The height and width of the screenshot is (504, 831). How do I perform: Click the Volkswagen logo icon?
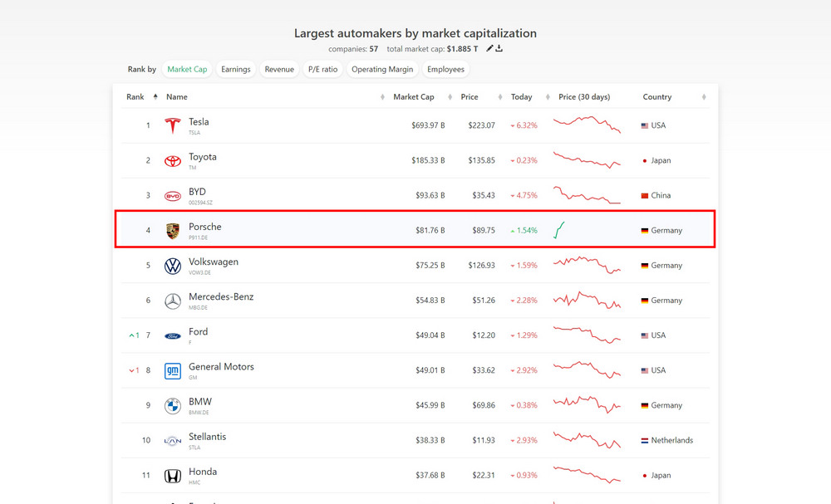tap(172, 267)
